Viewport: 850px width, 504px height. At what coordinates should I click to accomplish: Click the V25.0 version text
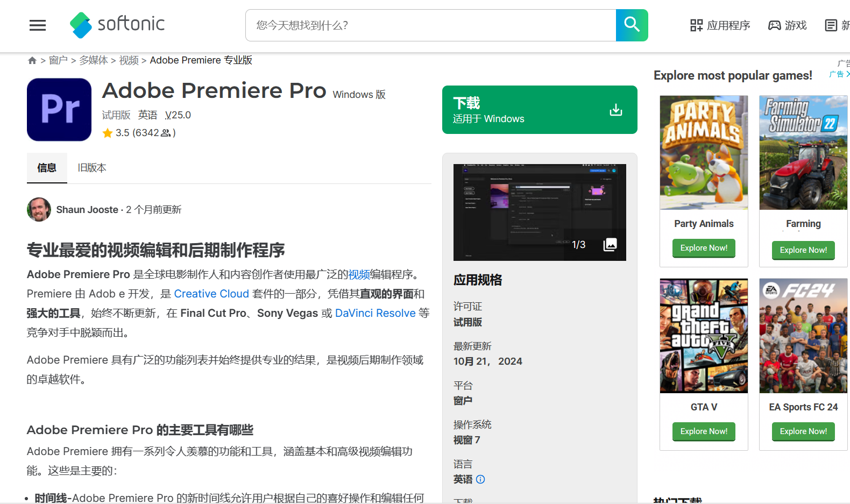(x=178, y=115)
